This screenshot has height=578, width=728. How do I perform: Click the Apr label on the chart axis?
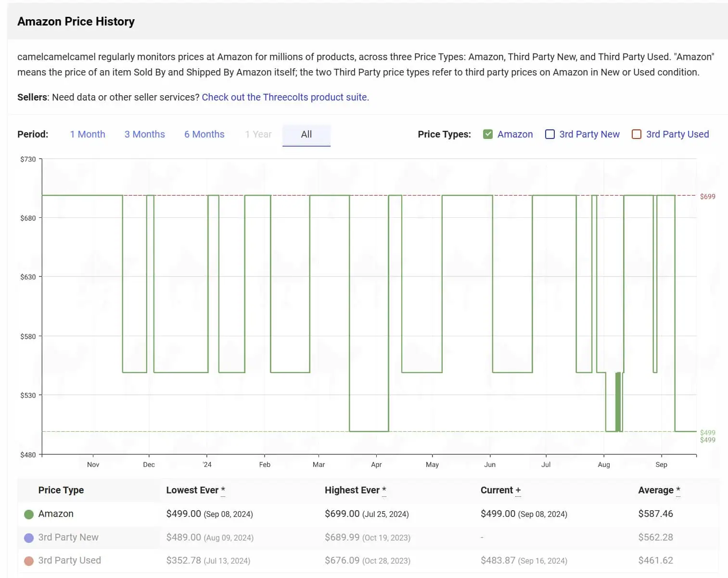pos(376,465)
